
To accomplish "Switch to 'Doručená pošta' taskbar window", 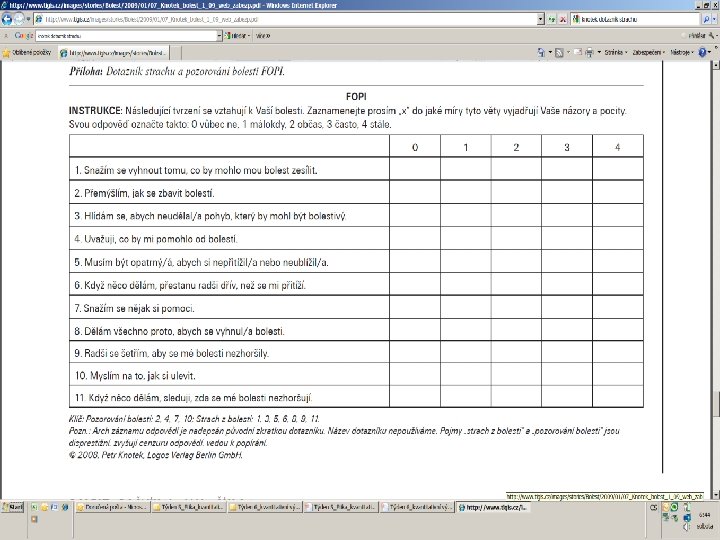I will pos(112,507).
